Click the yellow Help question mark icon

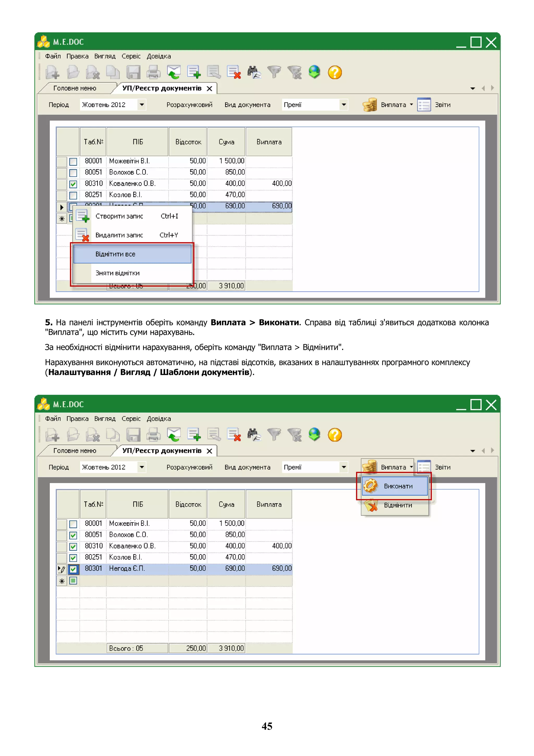(335, 72)
